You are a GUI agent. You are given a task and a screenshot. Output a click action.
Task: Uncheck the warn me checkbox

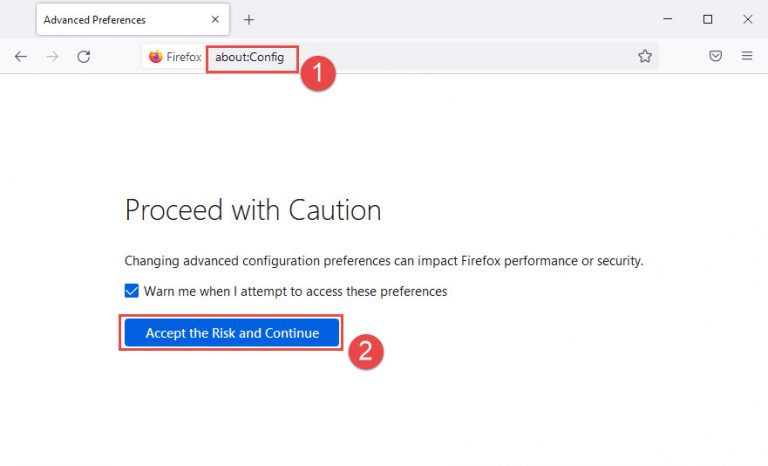pos(131,291)
